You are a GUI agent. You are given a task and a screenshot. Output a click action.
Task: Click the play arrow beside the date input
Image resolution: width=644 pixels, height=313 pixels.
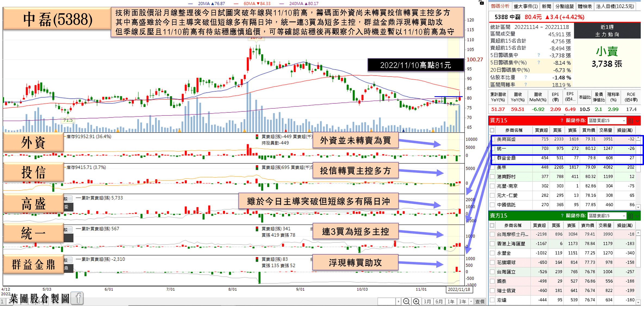pyautogui.click(x=399, y=301)
